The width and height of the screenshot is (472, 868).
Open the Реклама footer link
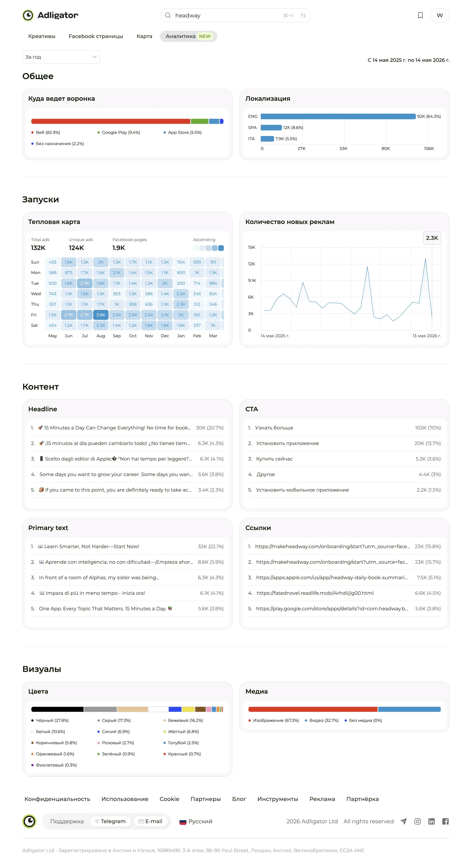(322, 799)
